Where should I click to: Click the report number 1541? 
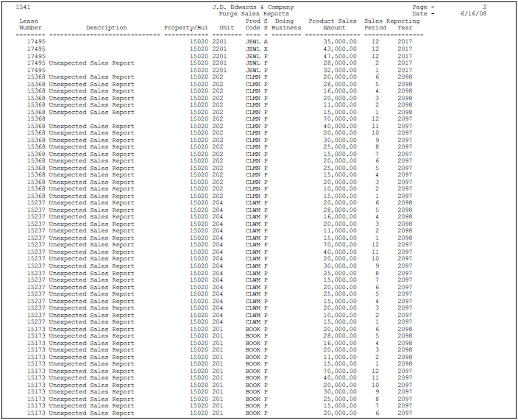(x=23, y=7)
